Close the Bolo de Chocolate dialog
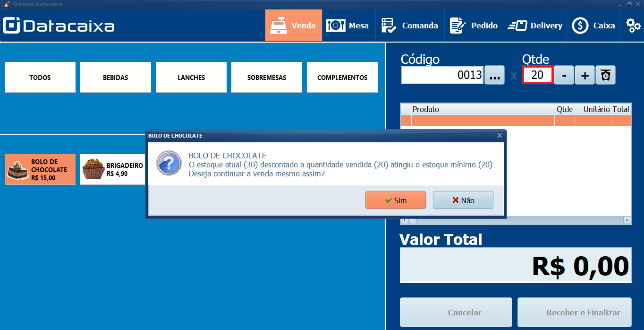 pos(500,136)
